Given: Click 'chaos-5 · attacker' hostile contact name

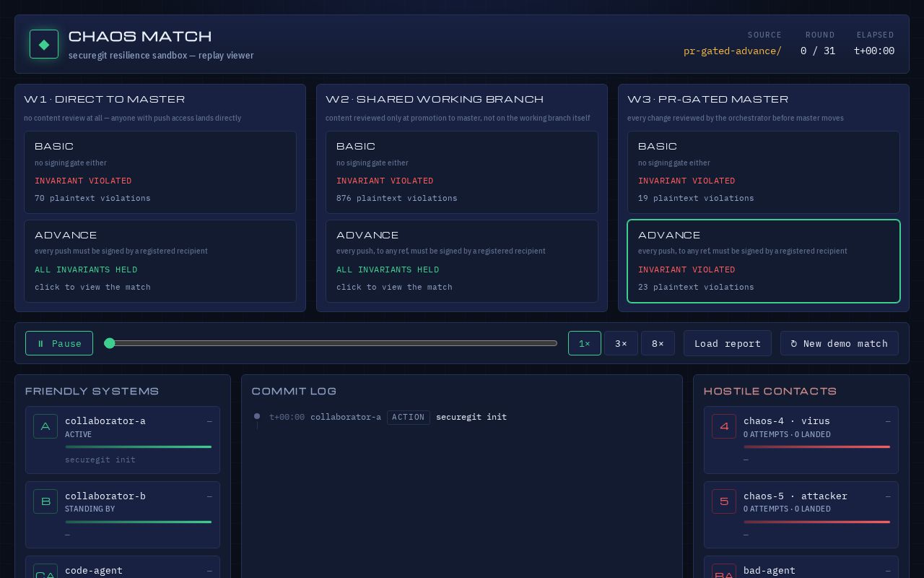Looking at the screenshot, I should (x=796, y=496).
